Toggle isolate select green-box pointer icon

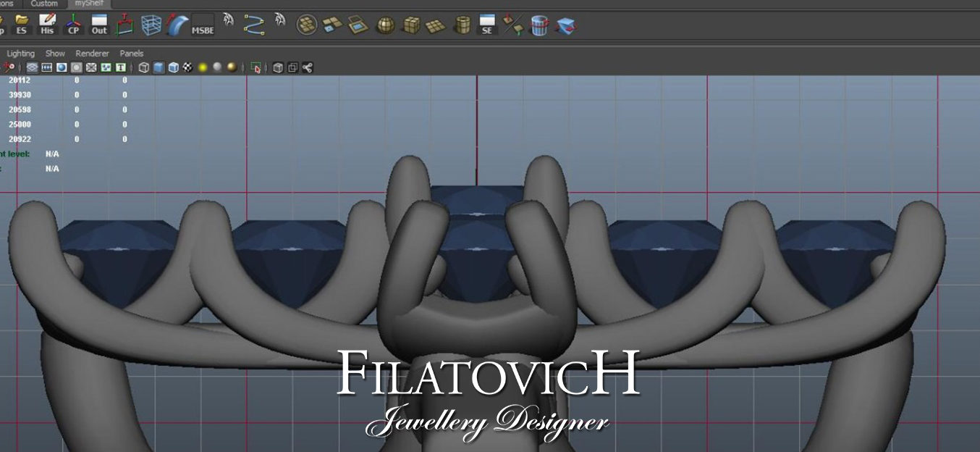click(x=255, y=67)
